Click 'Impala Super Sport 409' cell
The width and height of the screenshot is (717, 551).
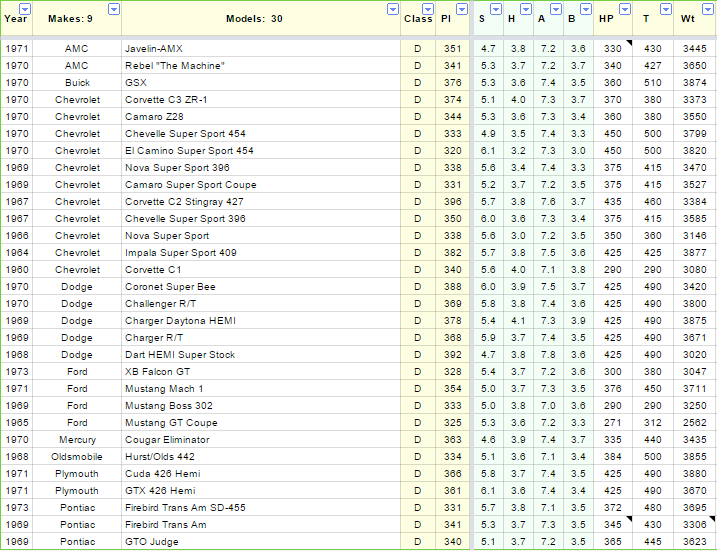point(261,252)
